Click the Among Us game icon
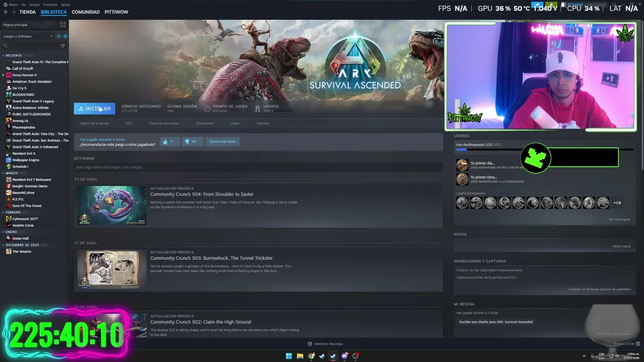This screenshot has width=644, height=362. (x=9, y=121)
